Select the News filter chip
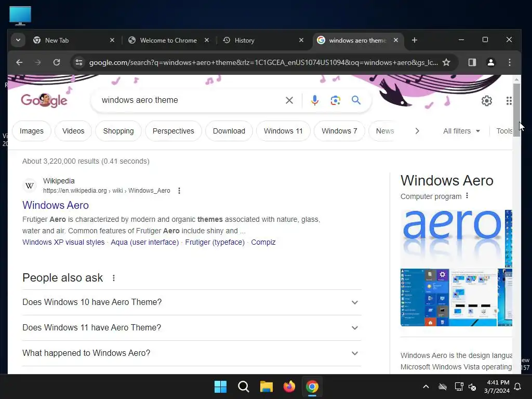 (x=385, y=131)
